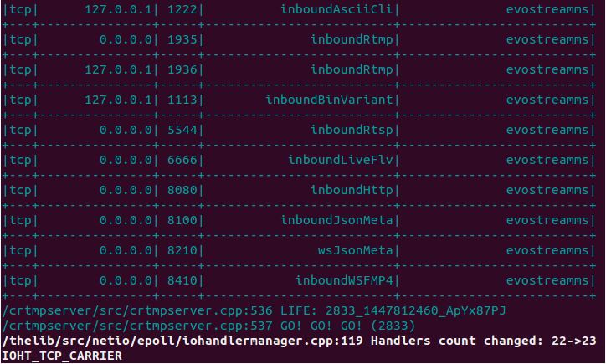Click evostreamms on the inboundRtsp row

tap(547, 130)
